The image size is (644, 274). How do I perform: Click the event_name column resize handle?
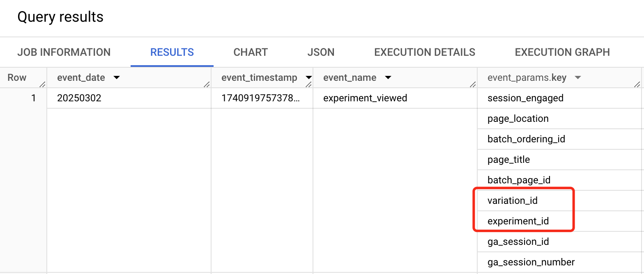pos(473,84)
